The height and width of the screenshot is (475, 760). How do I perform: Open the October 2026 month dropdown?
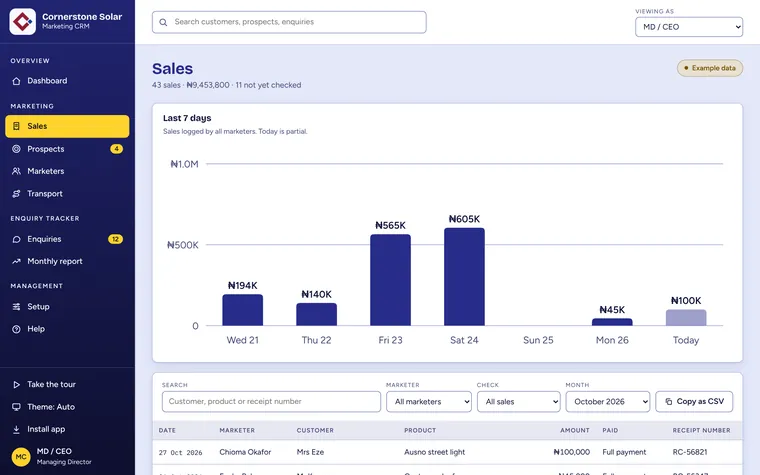608,401
